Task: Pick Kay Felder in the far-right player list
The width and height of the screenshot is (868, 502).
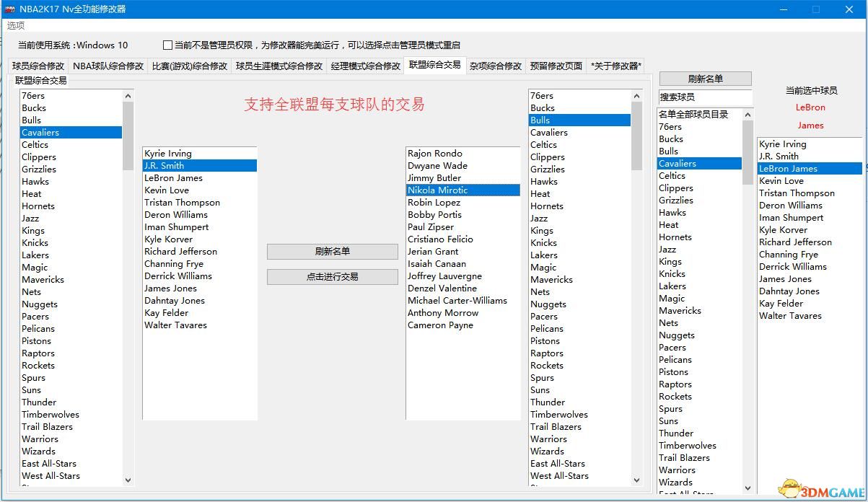Action: click(810, 304)
